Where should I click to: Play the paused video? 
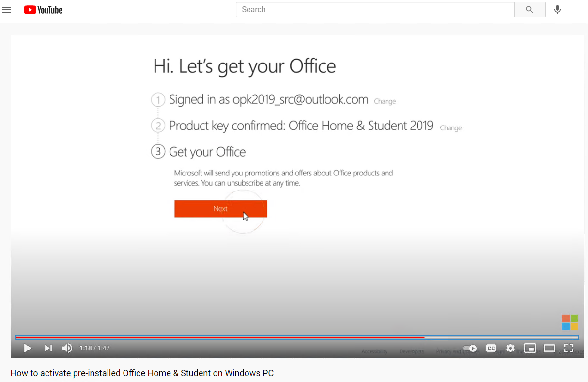pyautogui.click(x=28, y=348)
